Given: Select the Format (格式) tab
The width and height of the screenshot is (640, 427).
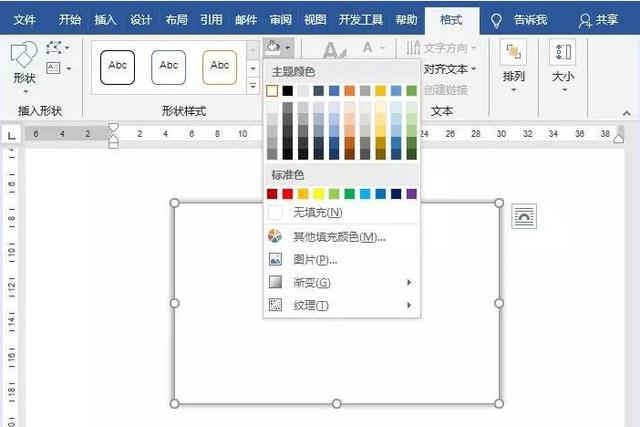Looking at the screenshot, I should tap(451, 20).
